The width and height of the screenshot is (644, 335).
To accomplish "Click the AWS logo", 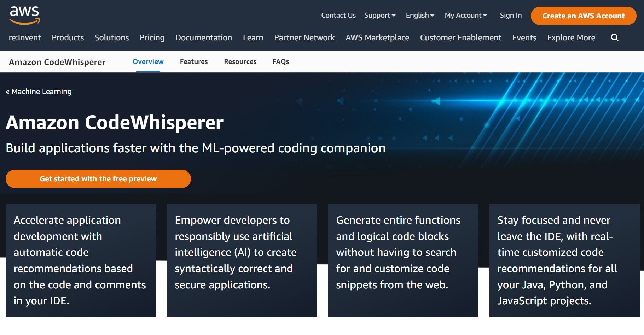I will pyautogui.click(x=23, y=15).
